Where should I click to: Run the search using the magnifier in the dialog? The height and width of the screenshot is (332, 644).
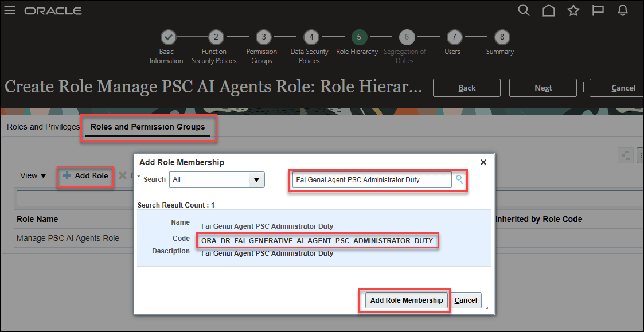(x=458, y=179)
